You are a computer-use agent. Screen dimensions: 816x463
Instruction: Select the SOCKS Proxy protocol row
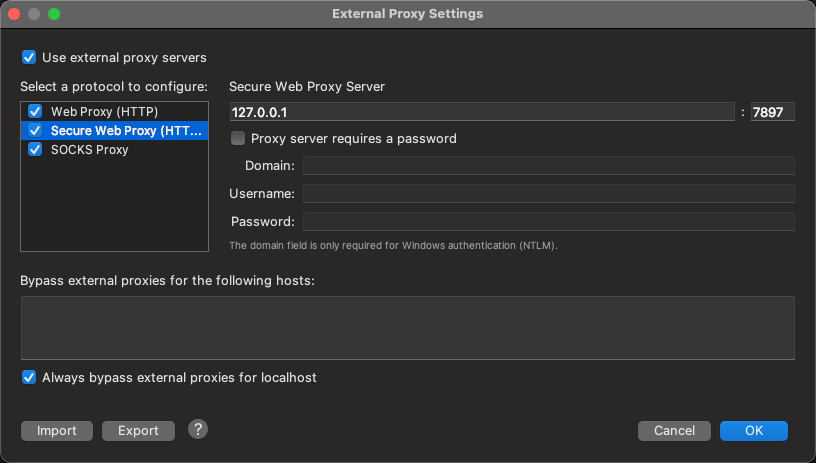pyautogui.click(x=114, y=150)
